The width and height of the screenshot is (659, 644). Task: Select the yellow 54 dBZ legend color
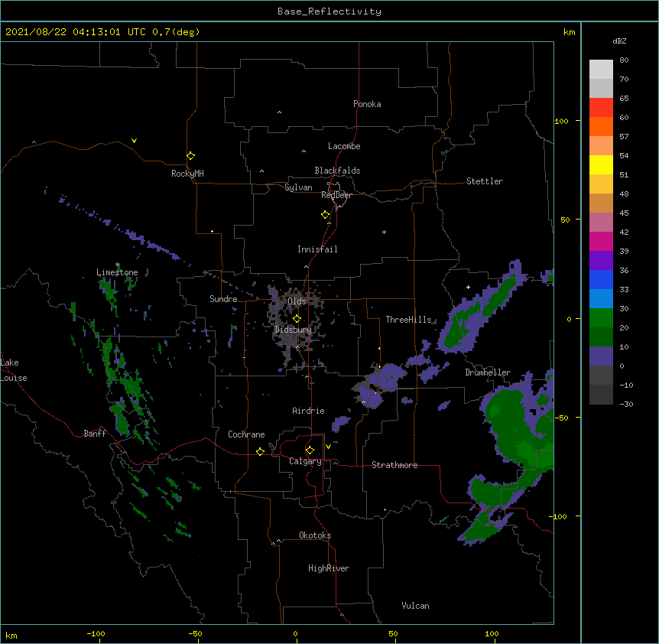601,164
